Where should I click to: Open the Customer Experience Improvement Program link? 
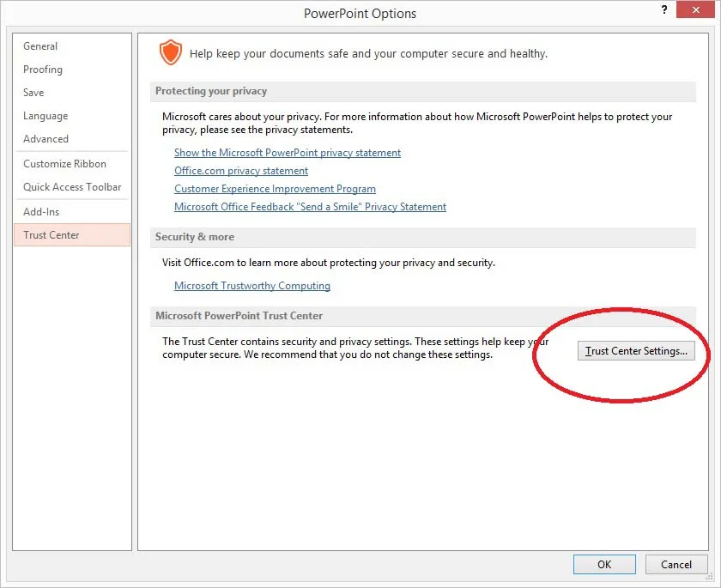pos(275,188)
